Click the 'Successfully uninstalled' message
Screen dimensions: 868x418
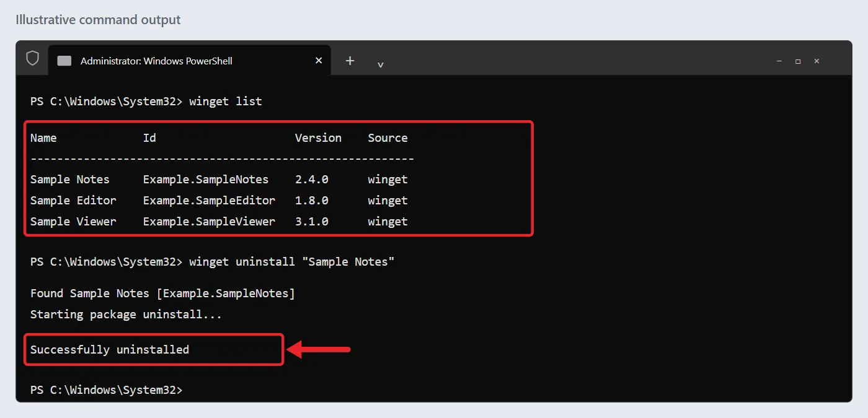[x=110, y=350]
